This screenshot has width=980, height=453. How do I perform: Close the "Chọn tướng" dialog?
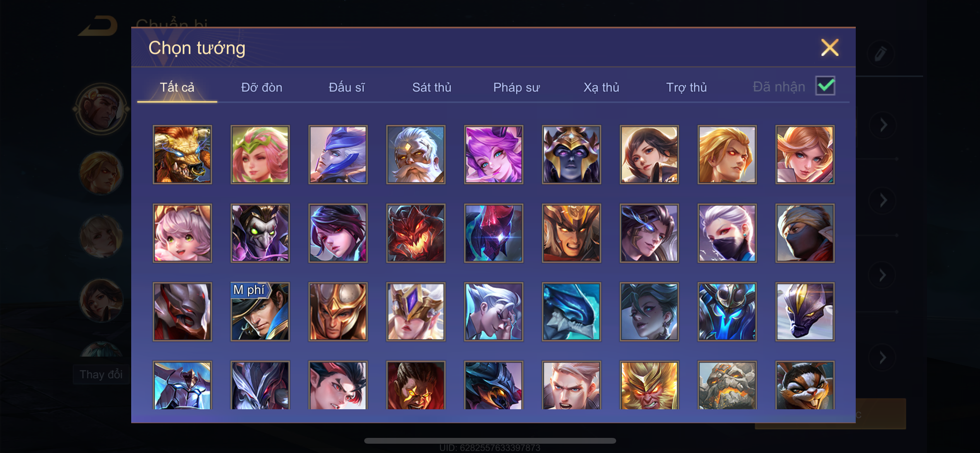point(830,48)
